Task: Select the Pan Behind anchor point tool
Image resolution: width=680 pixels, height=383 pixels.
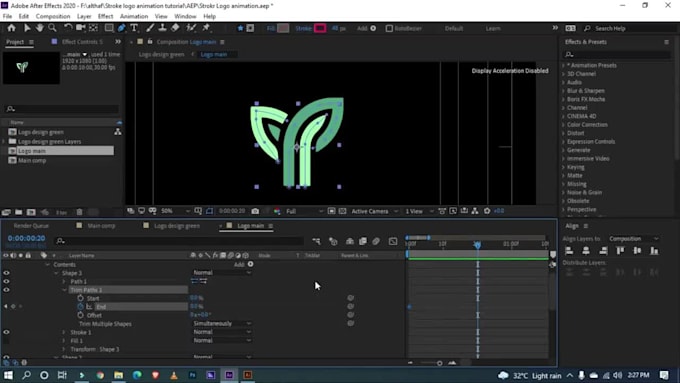Action: pos(93,28)
